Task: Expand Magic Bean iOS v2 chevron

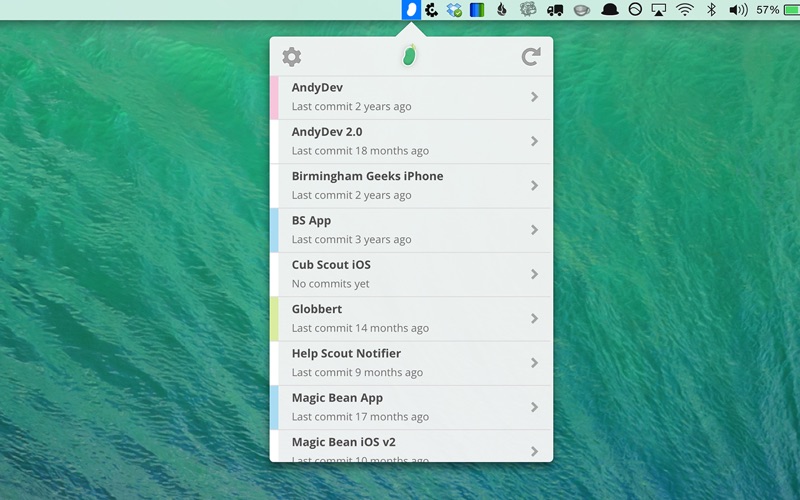Action: [534, 452]
